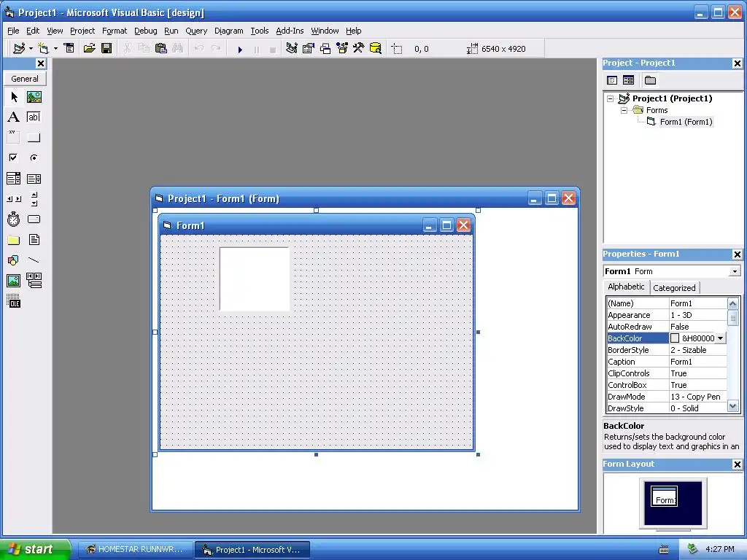Viewport: 747px width, 560px height.
Task: Open the Menu Editor from toolbar
Action: (x=69, y=48)
